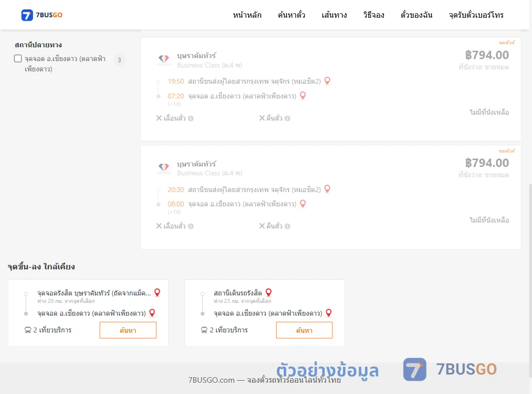Open the หน้าหลัก menu item
The height and width of the screenshot is (394, 532).
click(x=247, y=15)
